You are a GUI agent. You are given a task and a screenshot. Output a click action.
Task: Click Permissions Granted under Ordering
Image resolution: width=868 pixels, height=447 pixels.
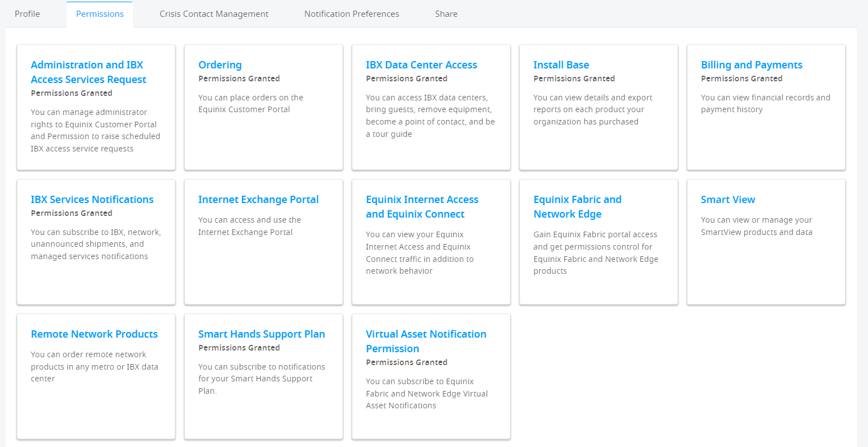[239, 79]
